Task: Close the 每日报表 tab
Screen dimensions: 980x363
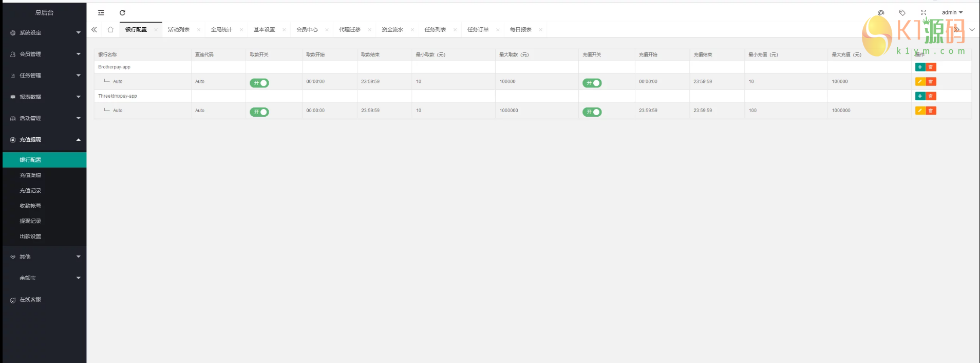Action: point(540,30)
